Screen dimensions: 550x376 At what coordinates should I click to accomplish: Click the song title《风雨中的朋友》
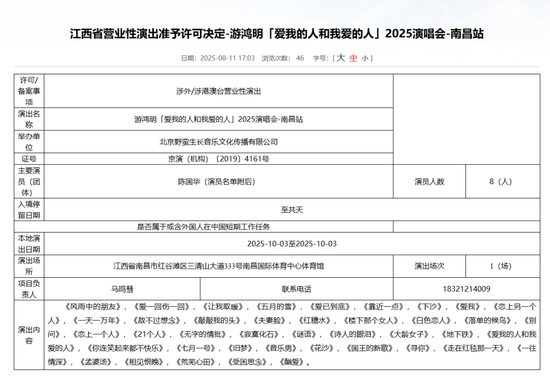pos(93,307)
